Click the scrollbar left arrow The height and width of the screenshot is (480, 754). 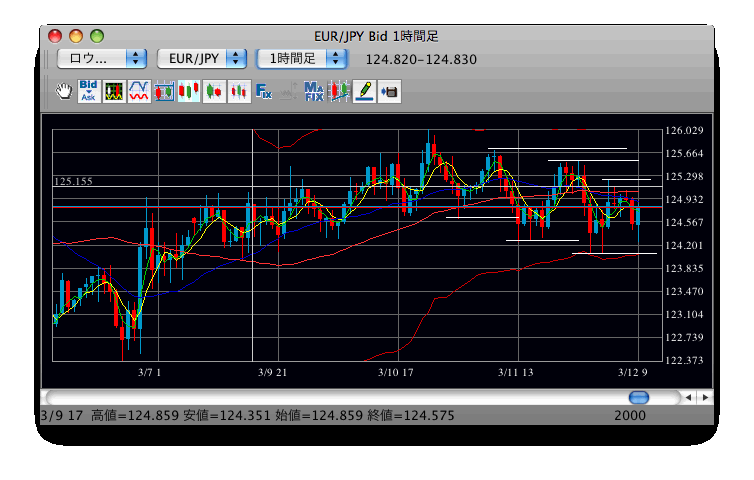point(688,397)
